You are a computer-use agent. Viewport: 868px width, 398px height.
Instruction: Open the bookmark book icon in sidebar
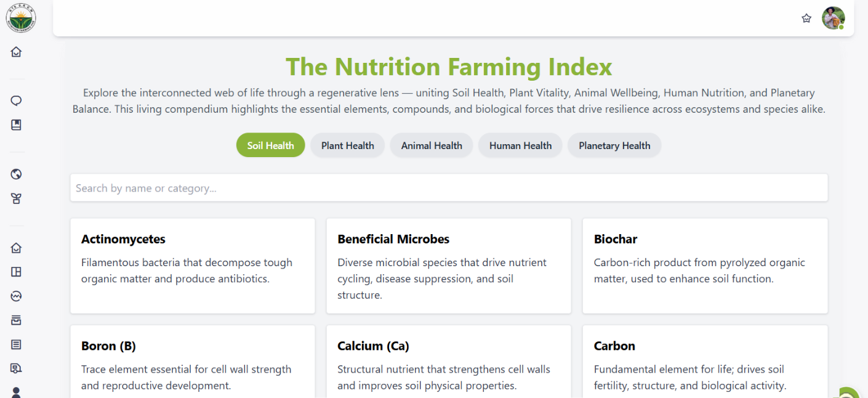click(17, 125)
